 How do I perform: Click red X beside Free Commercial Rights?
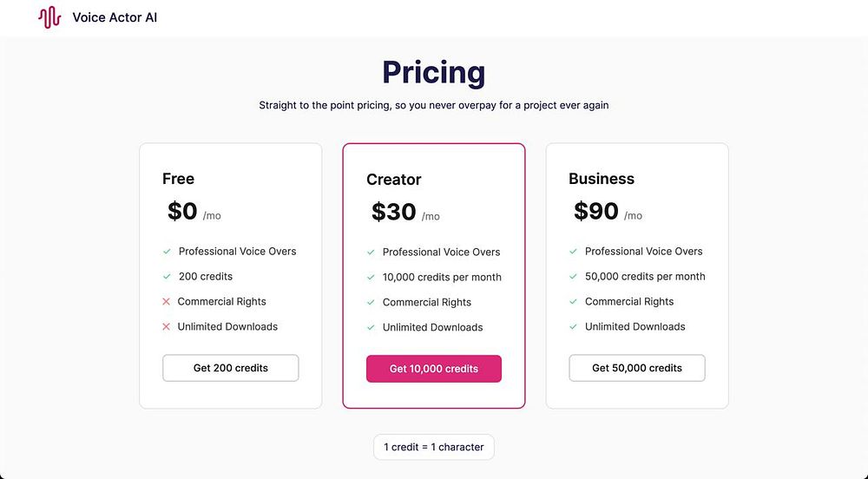(x=167, y=302)
